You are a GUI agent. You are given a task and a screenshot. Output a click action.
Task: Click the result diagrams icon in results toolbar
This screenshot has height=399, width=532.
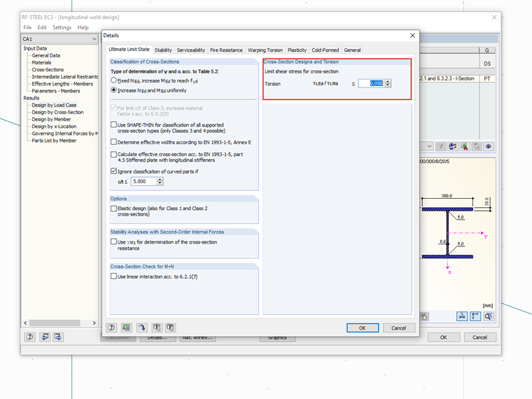click(452, 146)
